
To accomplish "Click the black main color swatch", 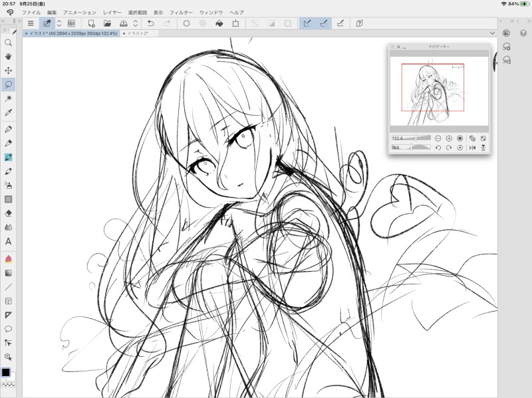I will coord(6,372).
